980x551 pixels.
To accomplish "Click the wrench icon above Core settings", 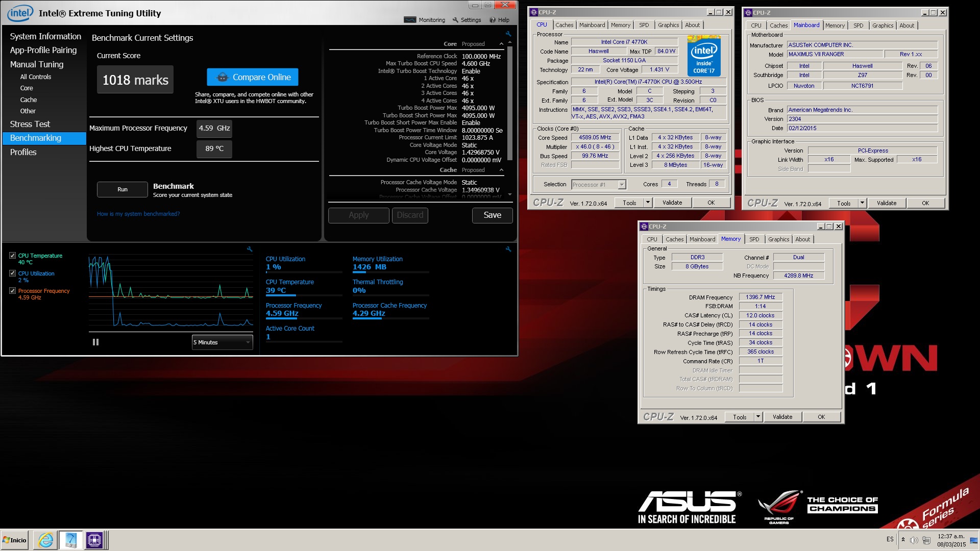I will tap(508, 34).
